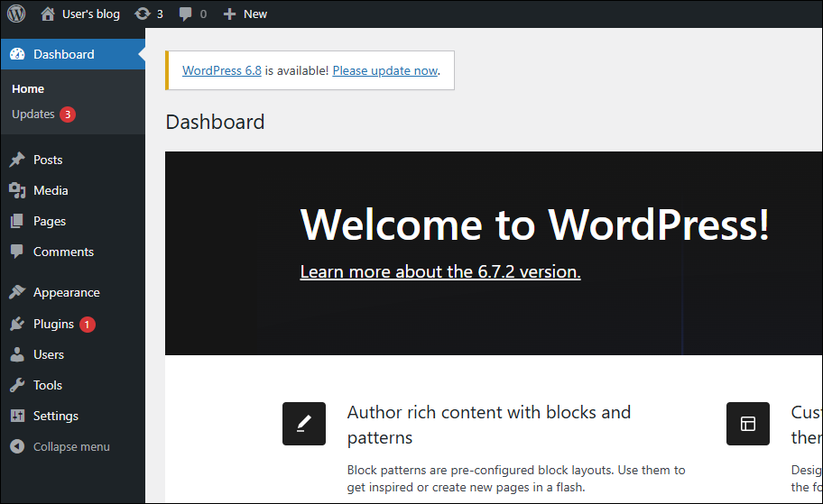Open the Users menu label
The image size is (823, 504).
coord(49,354)
